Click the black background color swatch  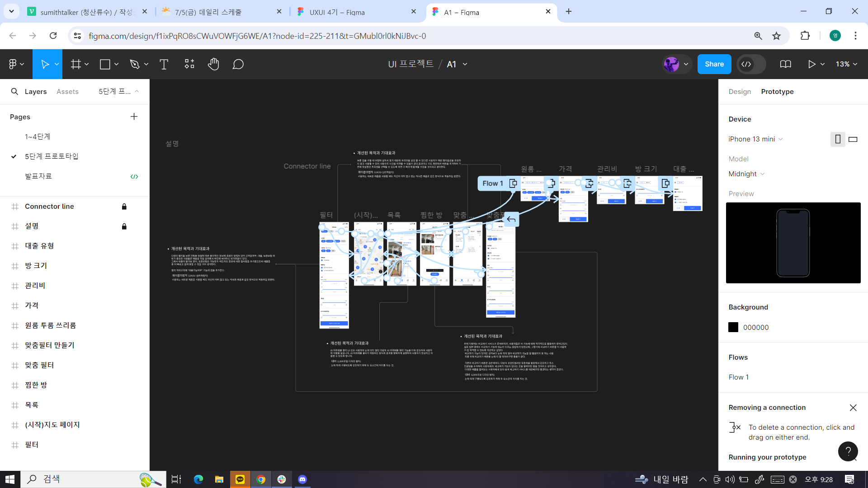pos(733,327)
